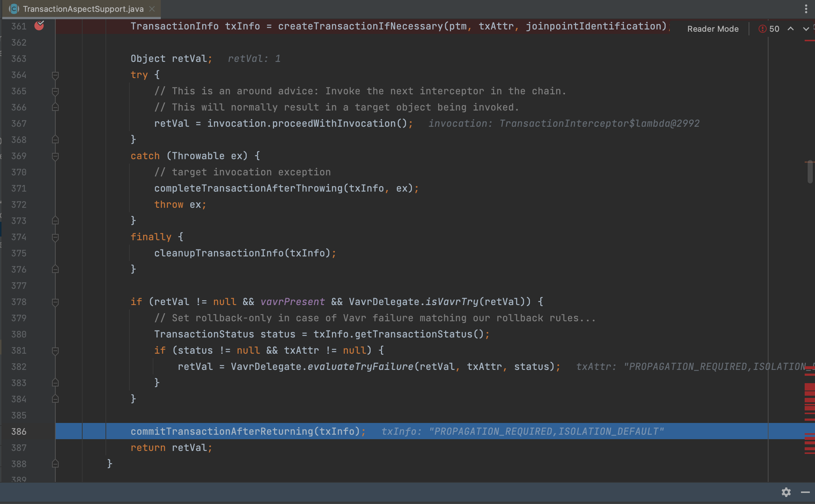Collapse the try block at line 364
The width and height of the screenshot is (815, 504).
55,75
